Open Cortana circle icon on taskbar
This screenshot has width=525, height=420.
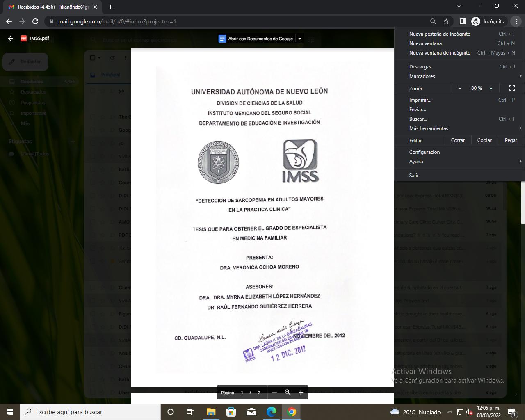(x=171, y=412)
